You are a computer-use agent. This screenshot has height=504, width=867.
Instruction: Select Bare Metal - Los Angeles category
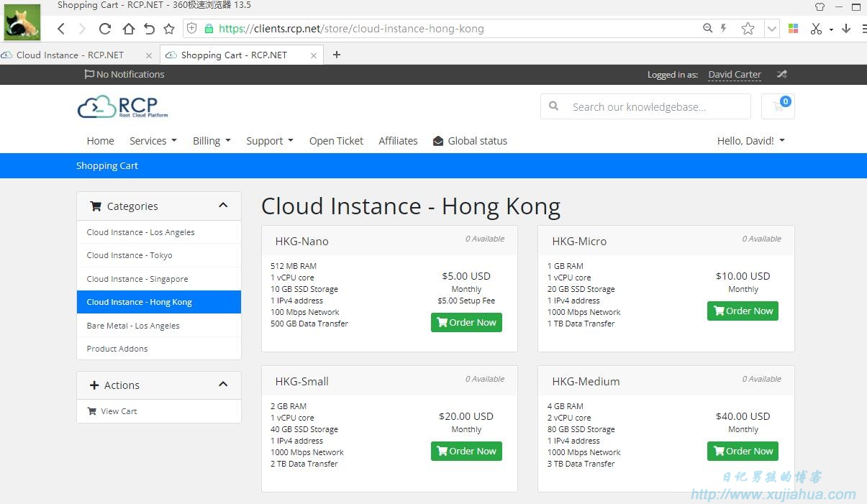pos(159,326)
